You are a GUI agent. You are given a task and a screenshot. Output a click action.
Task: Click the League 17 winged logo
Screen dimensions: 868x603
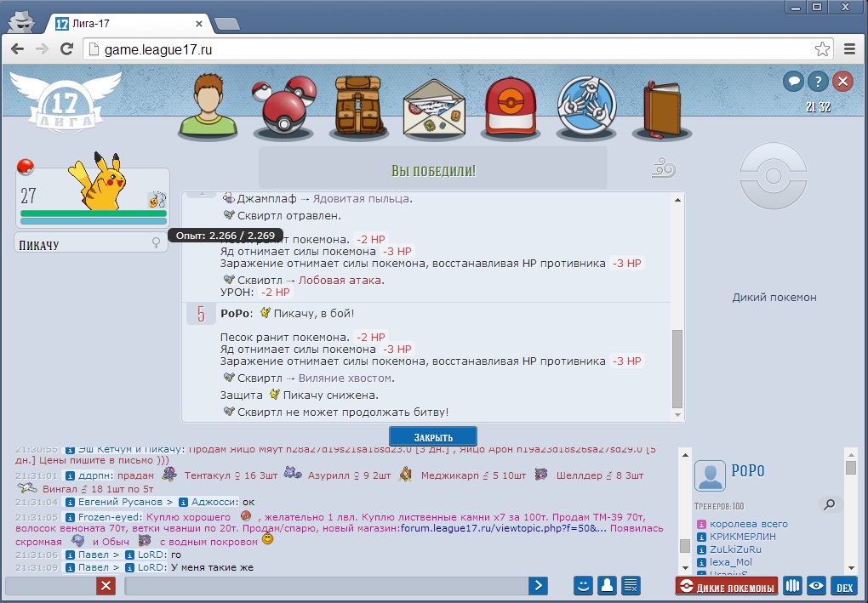click(66, 100)
